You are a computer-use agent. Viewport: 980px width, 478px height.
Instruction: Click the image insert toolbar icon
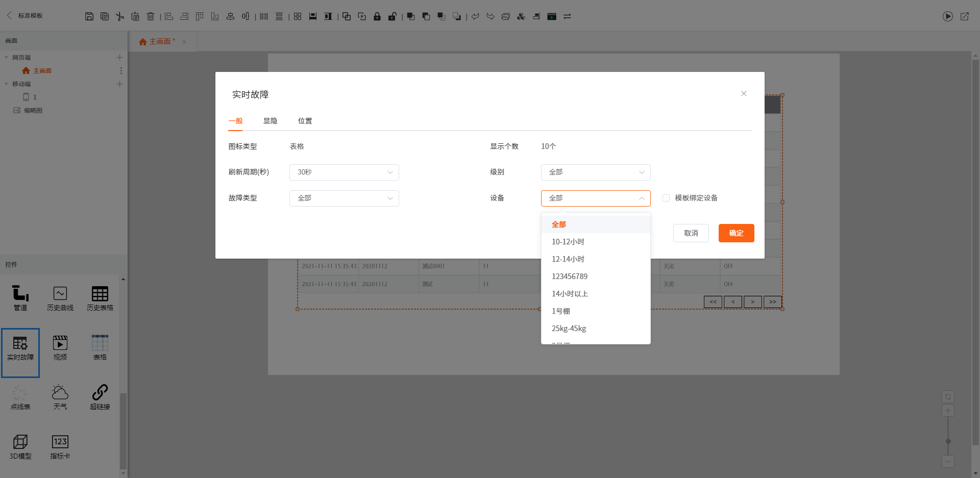pos(506,16)
